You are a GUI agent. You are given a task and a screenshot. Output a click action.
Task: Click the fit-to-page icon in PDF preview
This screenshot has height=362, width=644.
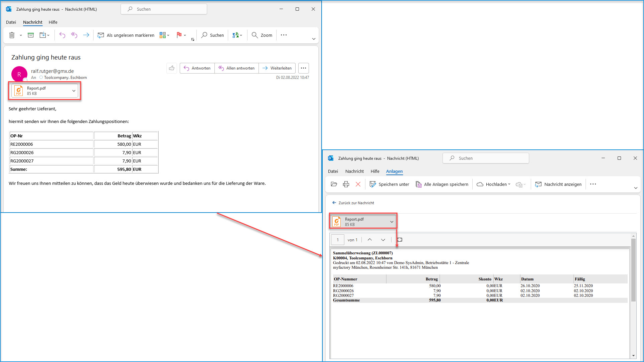tap(400, 240)
